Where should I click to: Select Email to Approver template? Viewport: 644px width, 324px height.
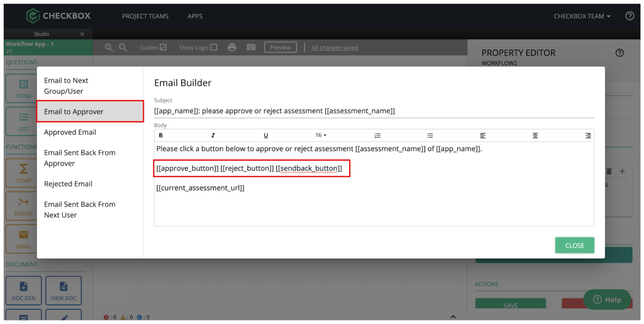(x=90, y=111)
